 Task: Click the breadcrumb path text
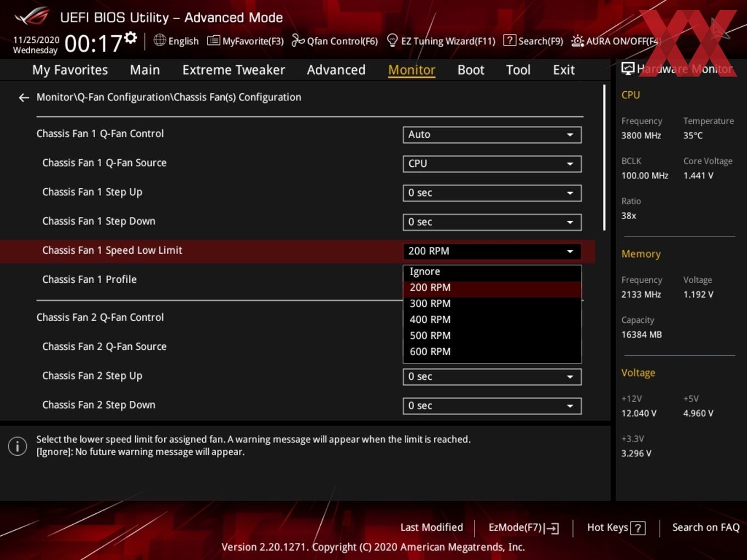tap(169, 97)
